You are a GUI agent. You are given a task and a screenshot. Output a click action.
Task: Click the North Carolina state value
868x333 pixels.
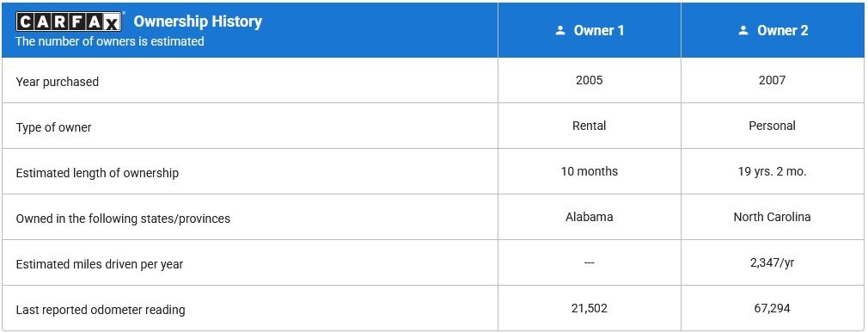click(x=773, y=217)
